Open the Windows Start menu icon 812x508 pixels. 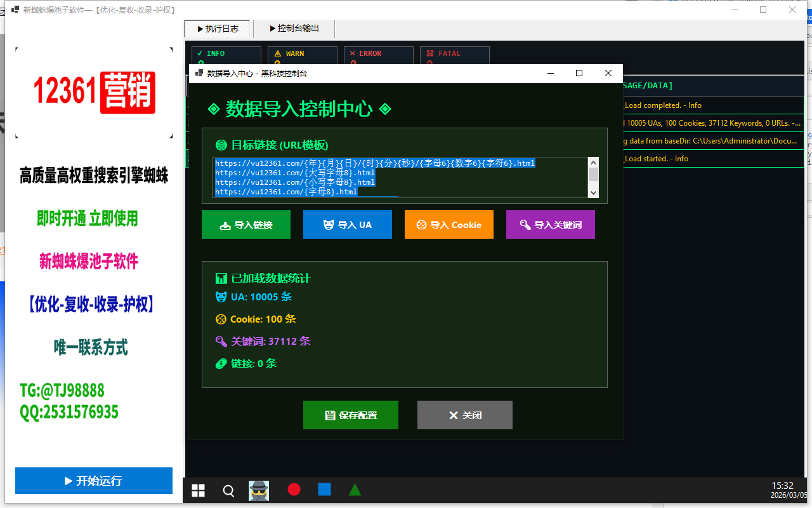pyautogui.click(x=198, y=490)
